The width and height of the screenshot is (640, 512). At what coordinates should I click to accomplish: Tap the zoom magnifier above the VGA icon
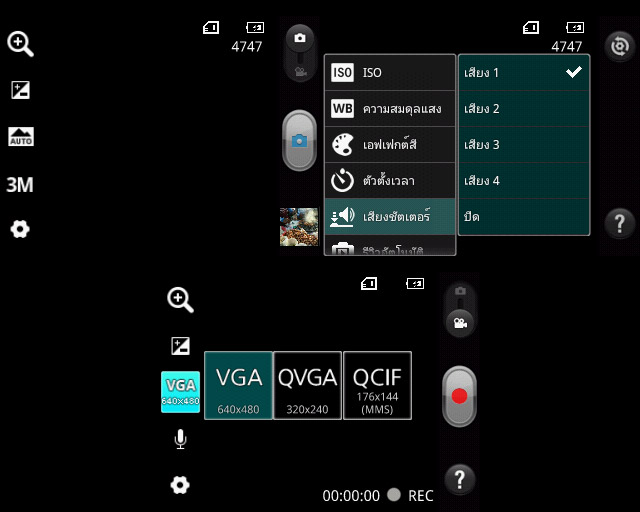click(180, 300)
